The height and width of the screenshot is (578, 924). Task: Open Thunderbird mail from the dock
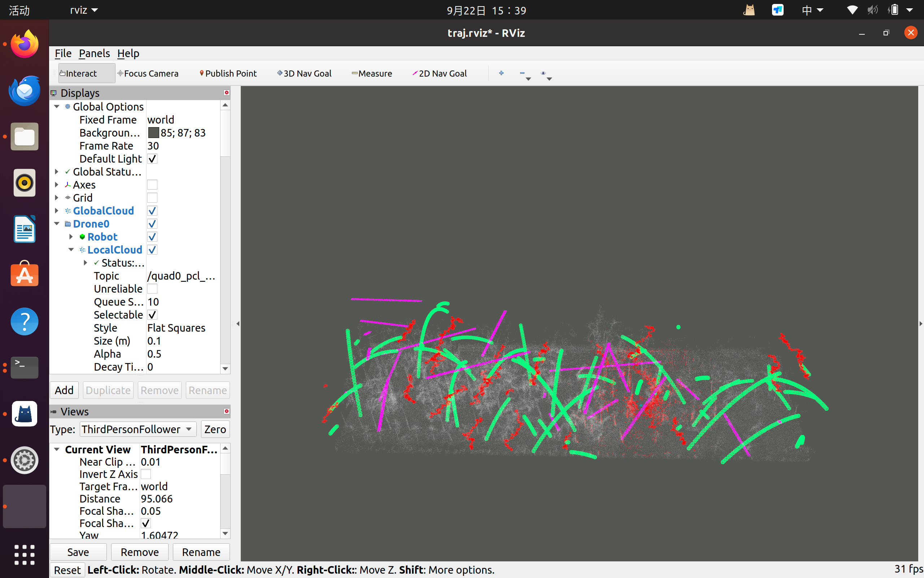tap(25, 91)
